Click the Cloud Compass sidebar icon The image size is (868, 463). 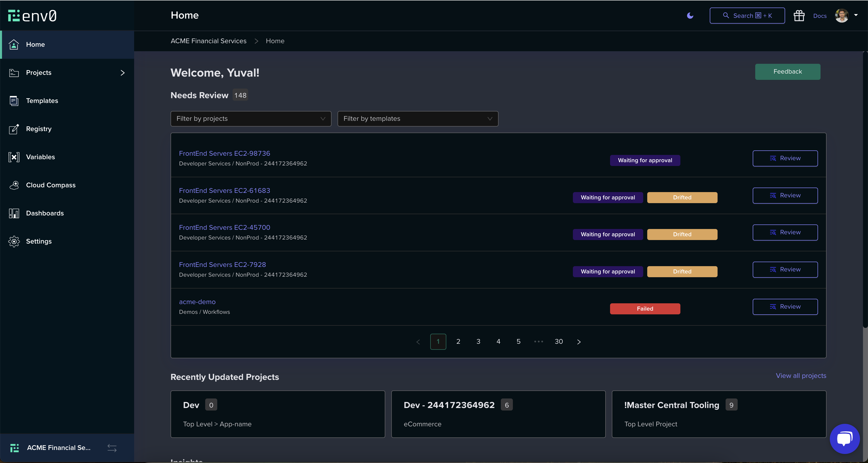pos(14,185)
